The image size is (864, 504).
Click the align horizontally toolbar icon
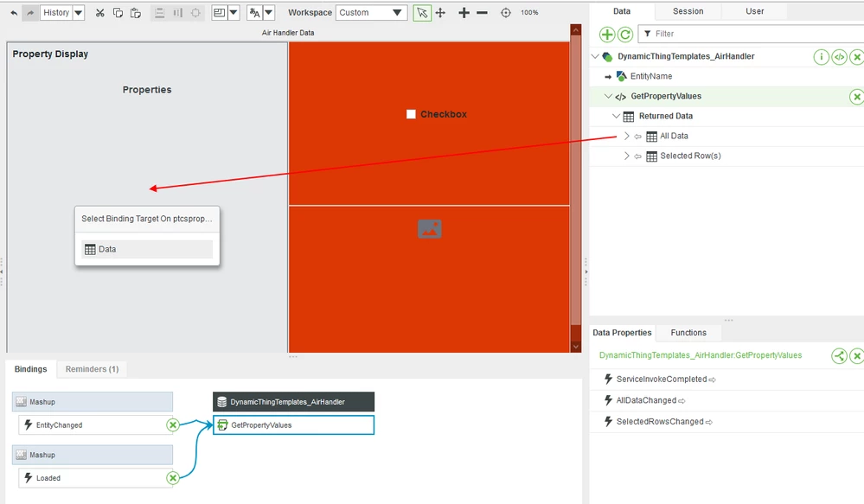pyautogui.click(x=160, y=13)
